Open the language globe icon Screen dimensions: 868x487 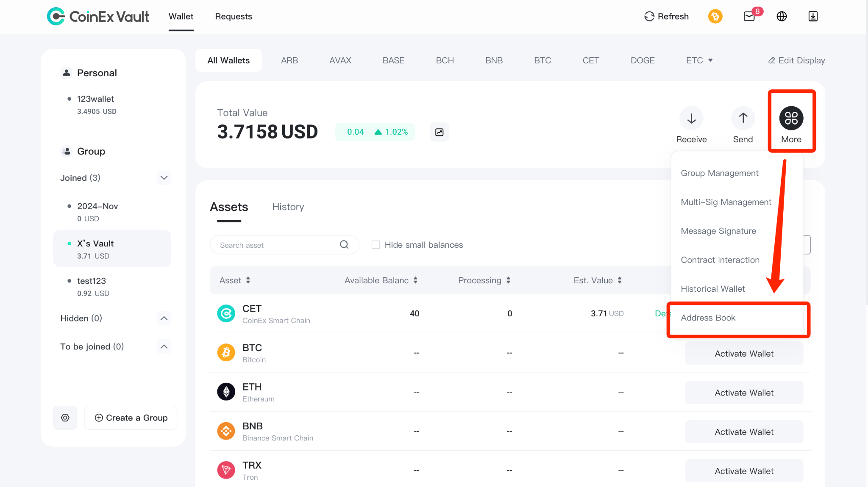pyautogui.click(x=782, y=17)
